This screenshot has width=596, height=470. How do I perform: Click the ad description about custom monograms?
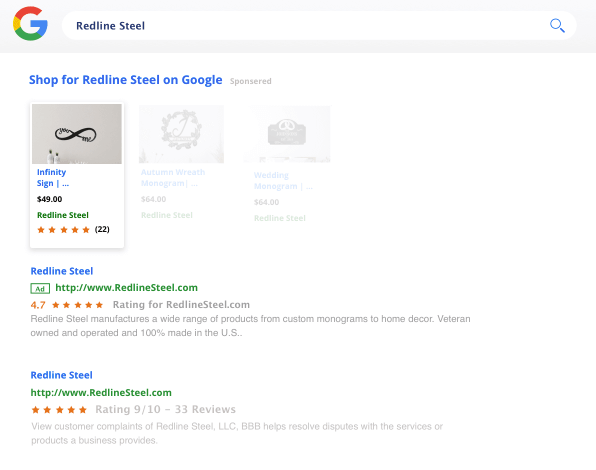[x=250, y=326]
